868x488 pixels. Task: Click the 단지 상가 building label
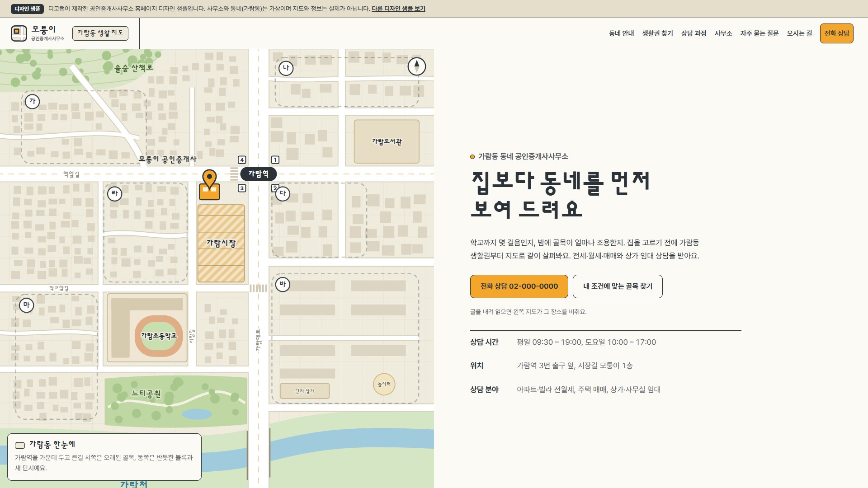[x=305, y=391]
